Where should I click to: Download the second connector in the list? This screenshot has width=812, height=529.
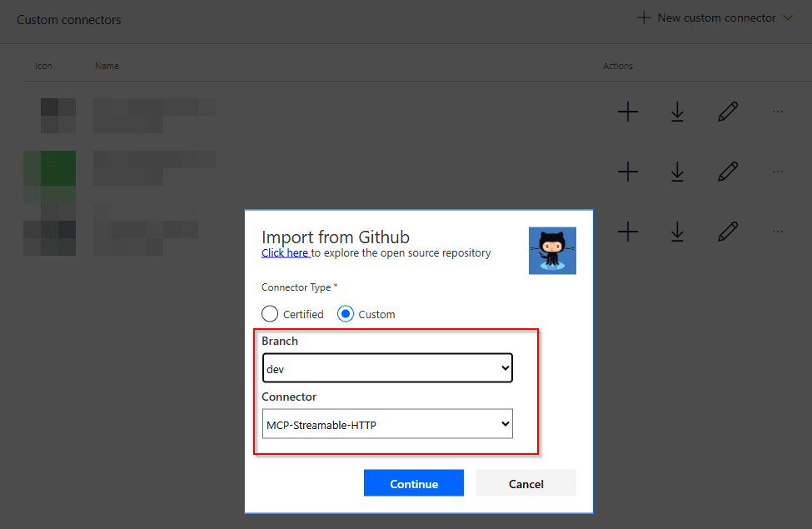click(677, 172)
